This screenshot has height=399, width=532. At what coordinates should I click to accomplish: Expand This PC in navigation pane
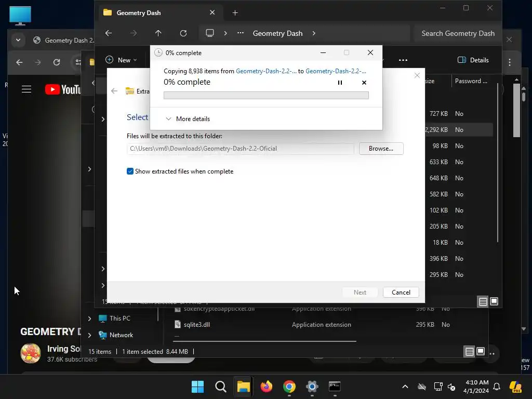coord(89,318)
